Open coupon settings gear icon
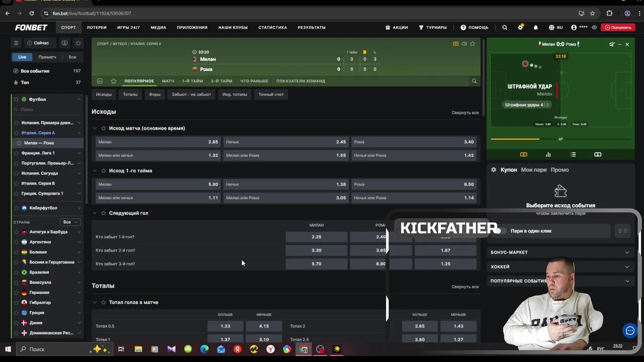Viewport: 644px width, 362px height. click(x=494, y=170)
